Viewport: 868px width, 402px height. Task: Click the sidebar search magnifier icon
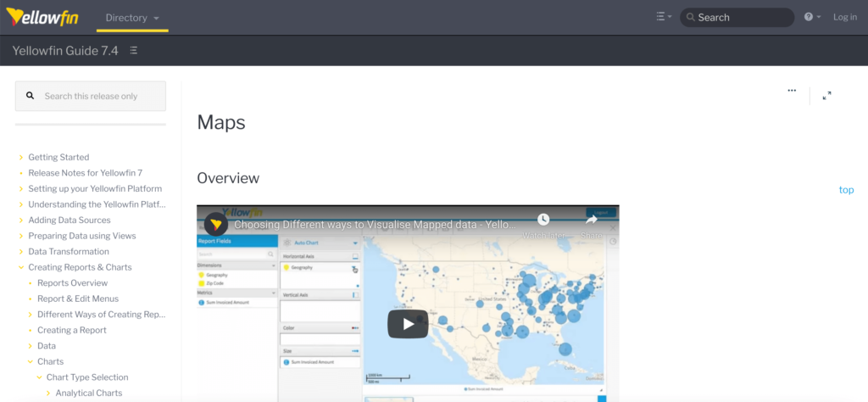31,96
